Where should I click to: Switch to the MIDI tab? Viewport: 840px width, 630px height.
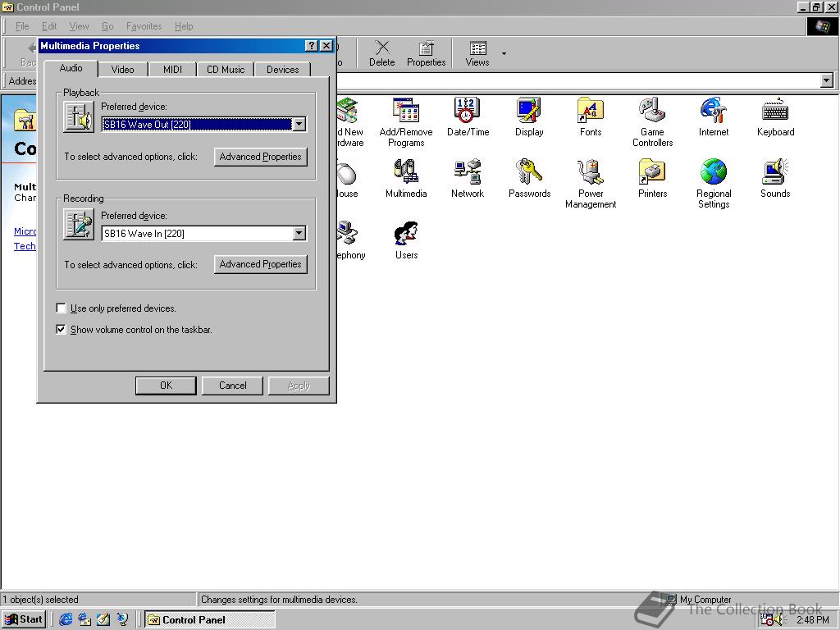click(x=172, y=70)
